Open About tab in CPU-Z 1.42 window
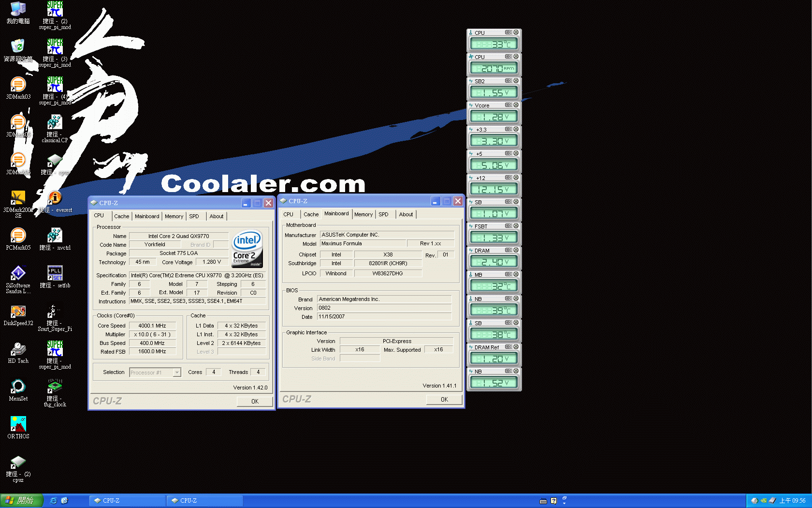Screen dimensions: 812x508 pos(217,216)
